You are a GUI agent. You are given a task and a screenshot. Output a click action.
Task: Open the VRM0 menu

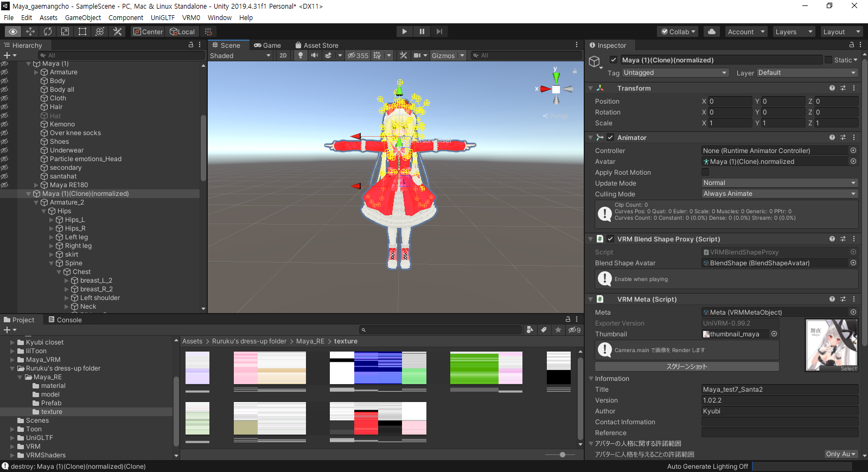click(191, 17)
